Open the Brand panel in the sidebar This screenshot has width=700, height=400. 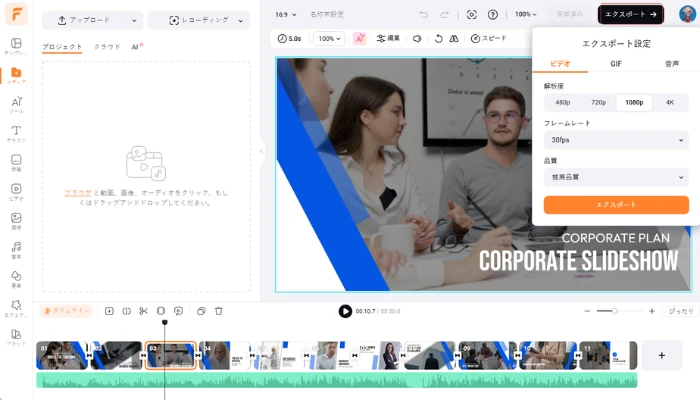point(16,337)
